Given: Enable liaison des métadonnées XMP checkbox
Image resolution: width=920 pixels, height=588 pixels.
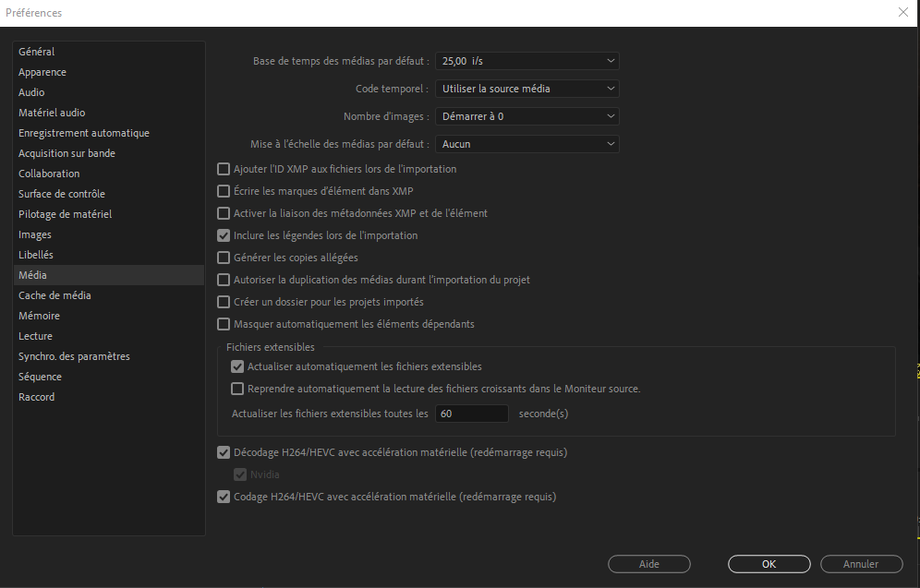Looking at the screenshot, I should (x=224, y=213).
